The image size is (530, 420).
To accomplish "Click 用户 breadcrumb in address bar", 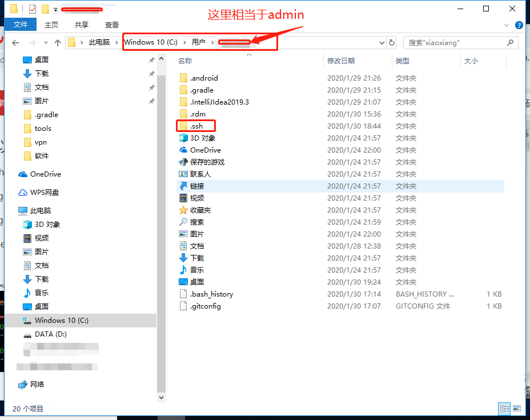I will (x=198, y=42).
